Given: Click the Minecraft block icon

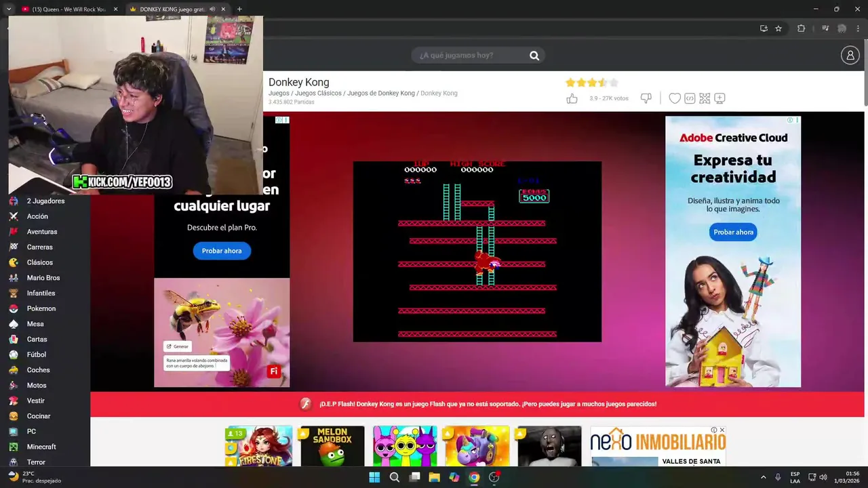Looking at the screenshot, I should click(x=14, y=447).
